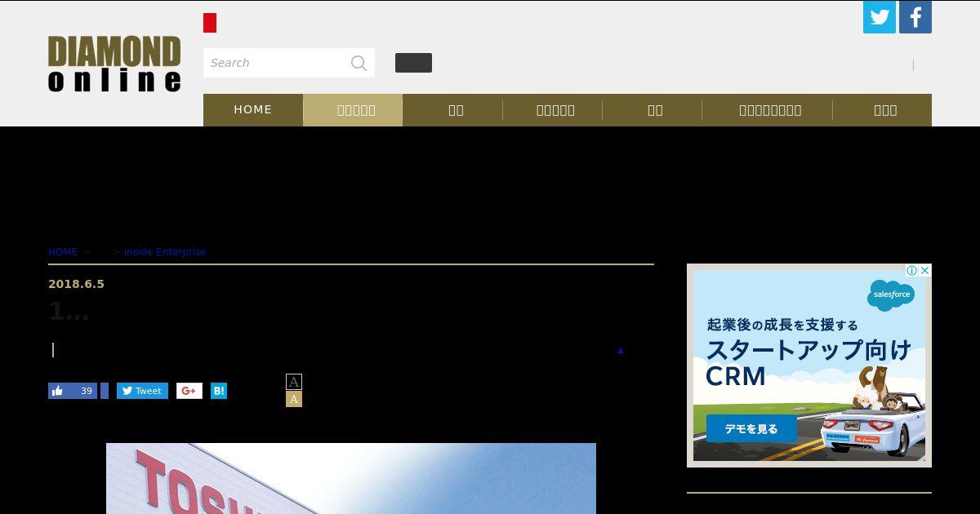This screenshot has width=980, height=514.
Task: Share the article via the G+ button
Action: (x=189, y=391)
